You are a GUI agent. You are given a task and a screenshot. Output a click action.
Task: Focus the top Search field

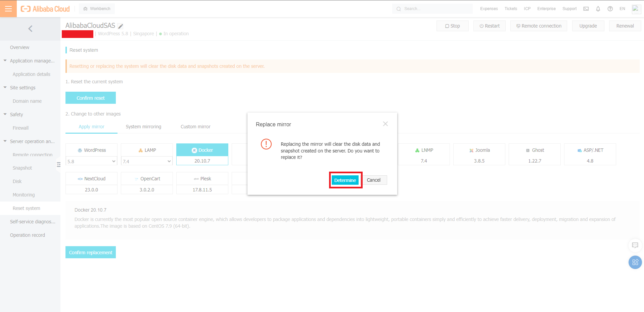(432, 9)
